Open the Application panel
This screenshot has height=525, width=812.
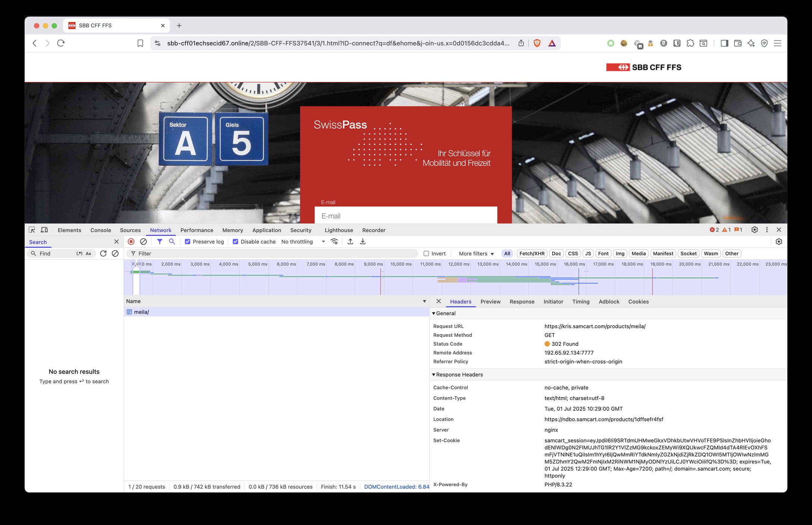click(267, 230)
